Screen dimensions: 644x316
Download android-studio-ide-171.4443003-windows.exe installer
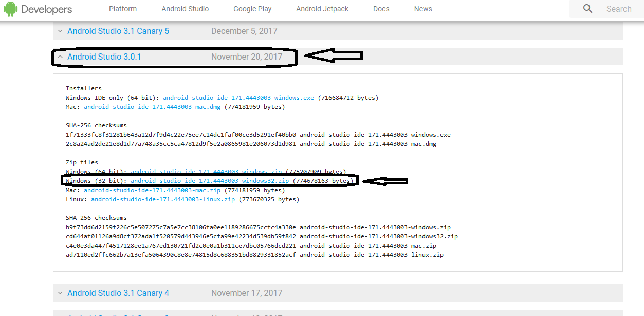pyautogui.click(x=238, y=98)
